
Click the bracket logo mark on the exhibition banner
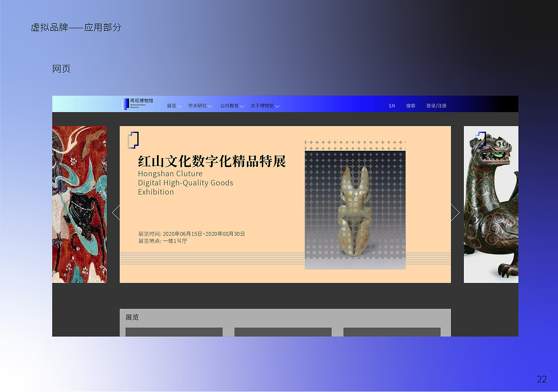(133, 140)
